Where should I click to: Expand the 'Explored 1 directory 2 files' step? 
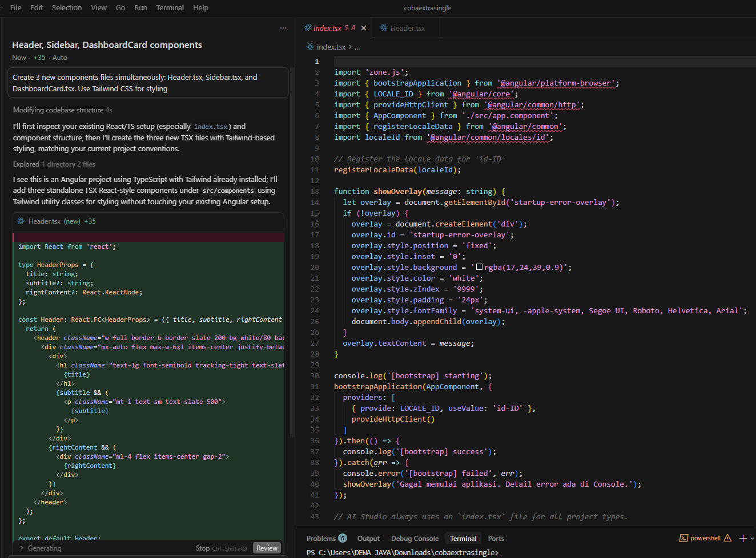(x=54, y=164)
